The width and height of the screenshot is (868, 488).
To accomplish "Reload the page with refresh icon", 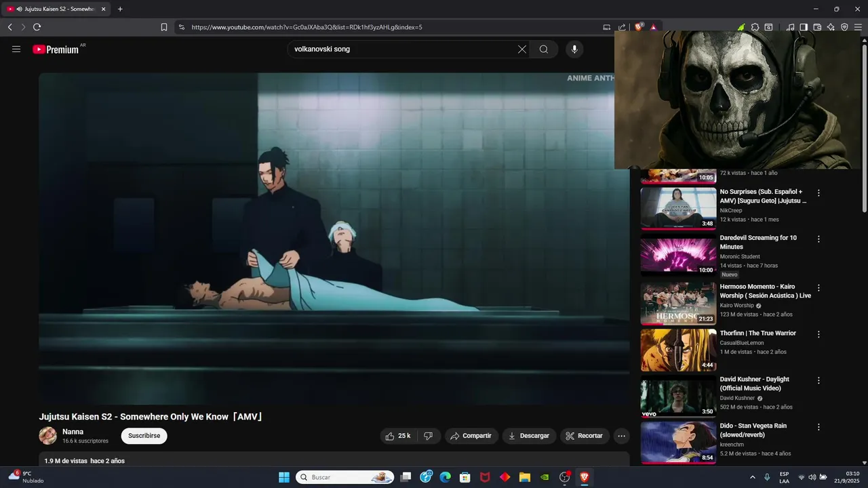I will (37, 27).
